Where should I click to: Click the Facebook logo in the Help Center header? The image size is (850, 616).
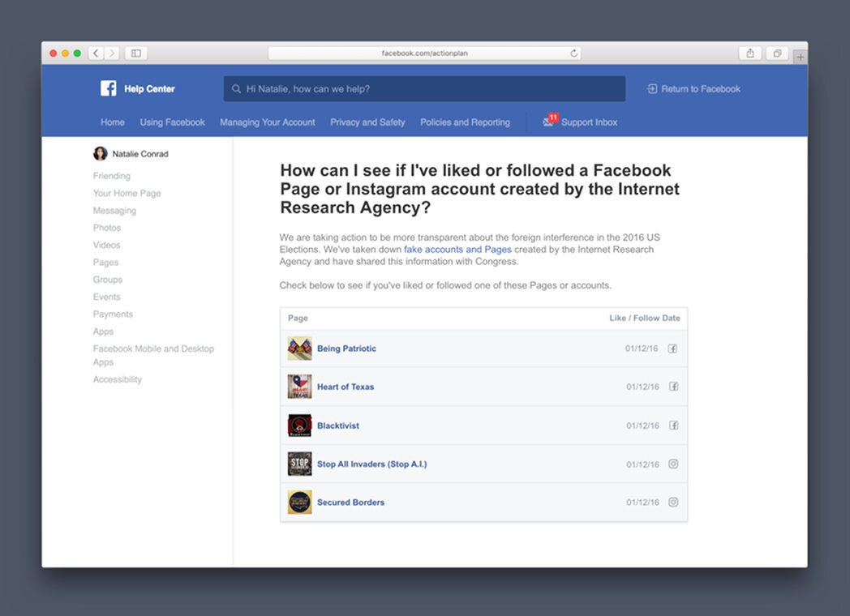108,88
